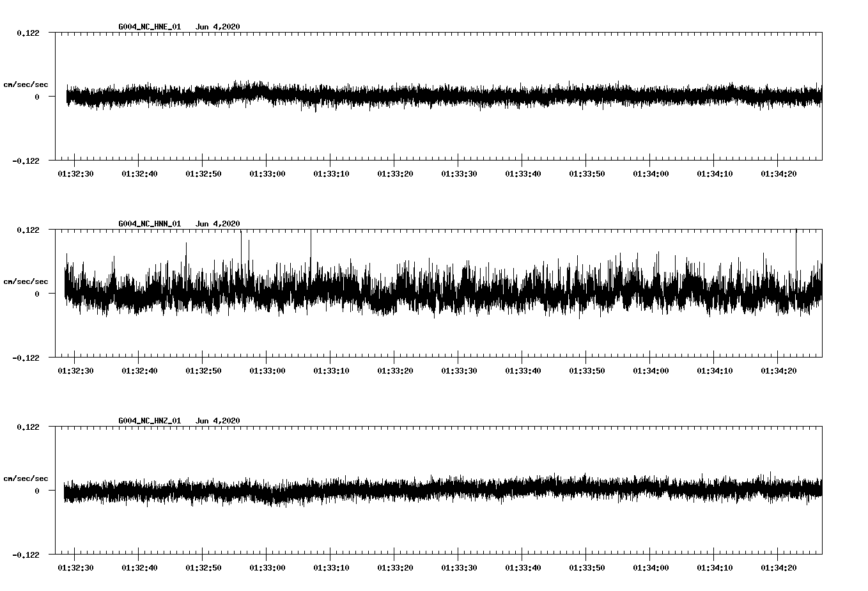868x591 pixels.
Task: Select 01:34:10 time label under HNZ plot
Action: point(715,568)
